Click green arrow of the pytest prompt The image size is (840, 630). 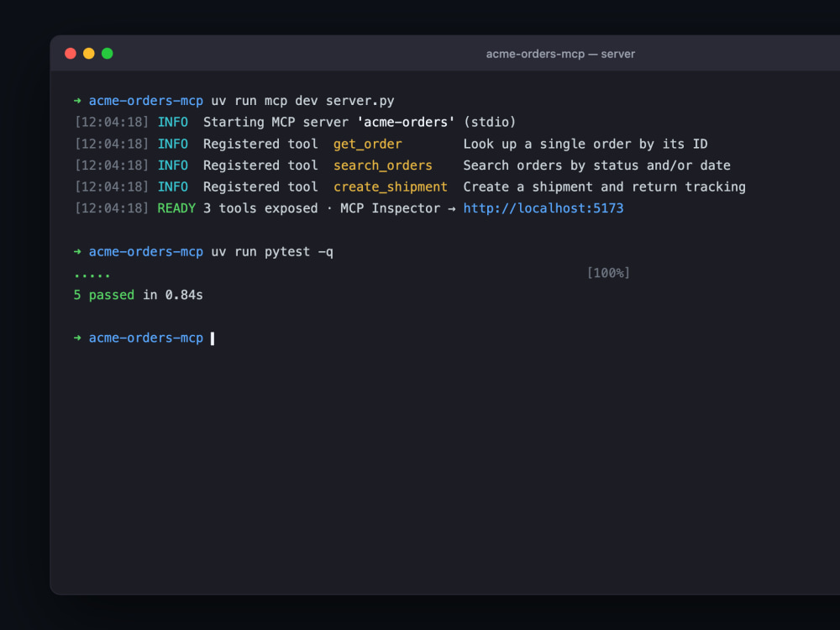77,252
